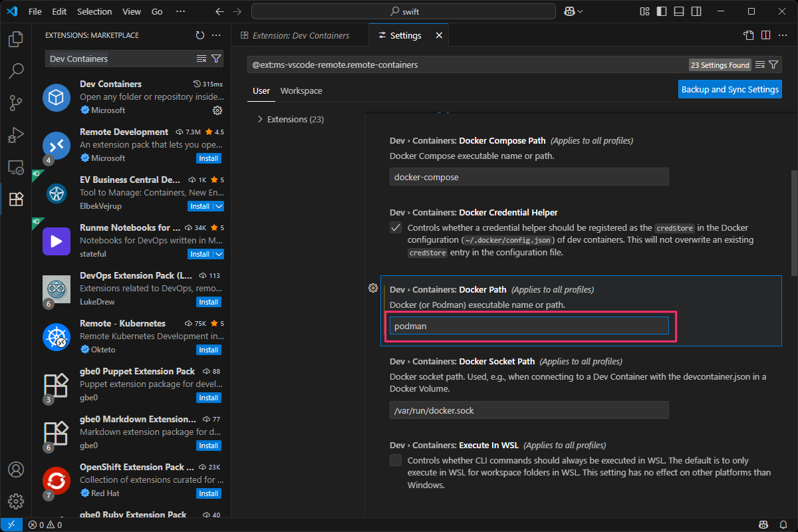Open the Explorer view in activity bar
798x532 pixels.
[16, 39]
